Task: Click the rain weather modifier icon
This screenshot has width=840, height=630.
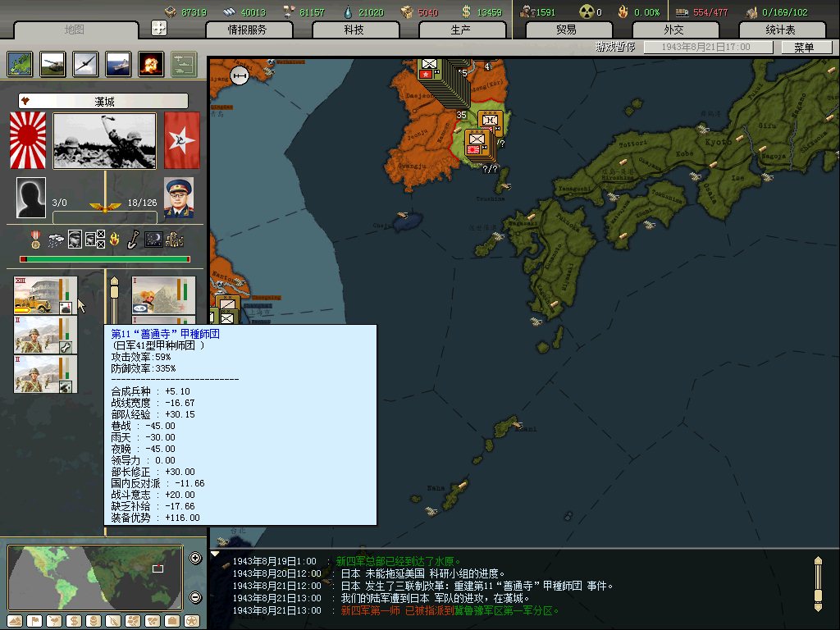Action: tap(56, 240)
